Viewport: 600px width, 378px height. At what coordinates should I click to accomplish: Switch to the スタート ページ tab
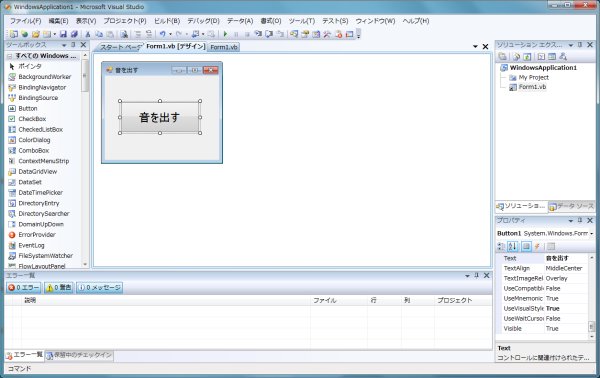point(120,47)
